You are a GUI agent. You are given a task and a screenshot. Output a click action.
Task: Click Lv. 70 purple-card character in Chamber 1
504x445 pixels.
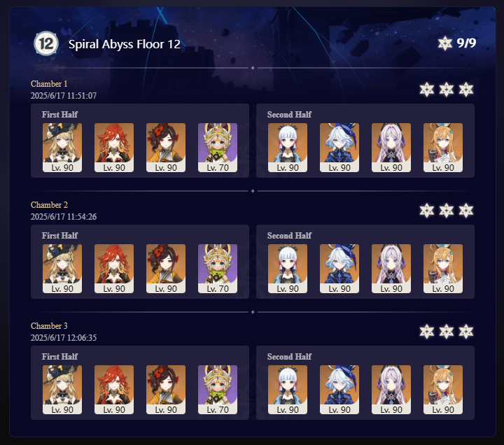[218, 148]
